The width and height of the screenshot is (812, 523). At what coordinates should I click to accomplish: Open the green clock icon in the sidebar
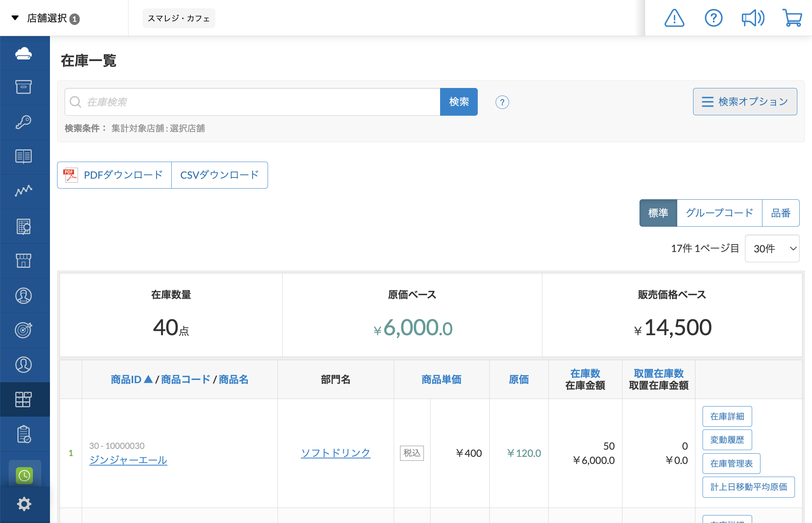pos(25,475)
